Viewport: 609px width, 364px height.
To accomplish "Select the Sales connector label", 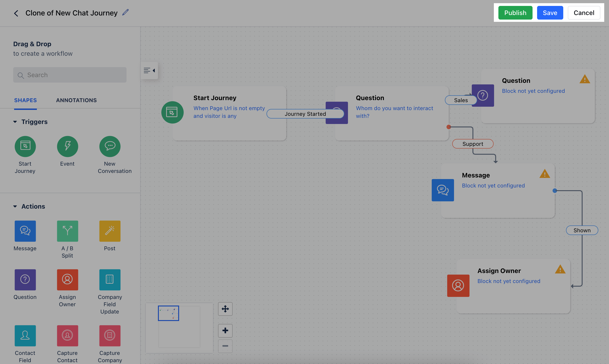I will pyautogui.click(x=461, y=100).
